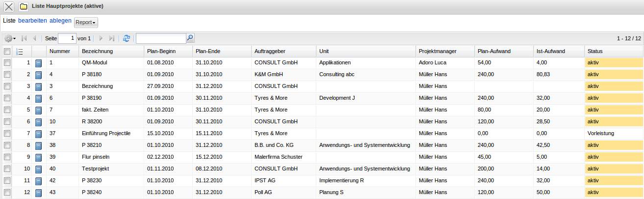
Task: Click the search text field
Action: pos(161,38)
